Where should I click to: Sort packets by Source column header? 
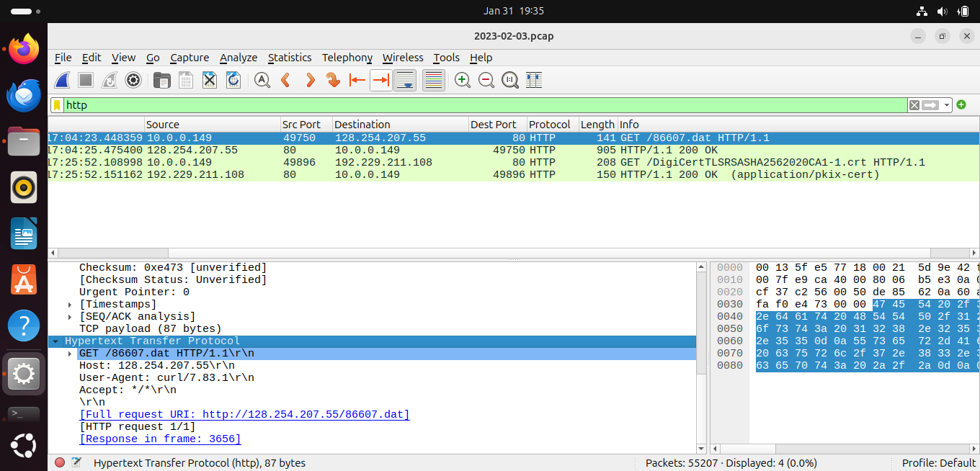(213, 125)
